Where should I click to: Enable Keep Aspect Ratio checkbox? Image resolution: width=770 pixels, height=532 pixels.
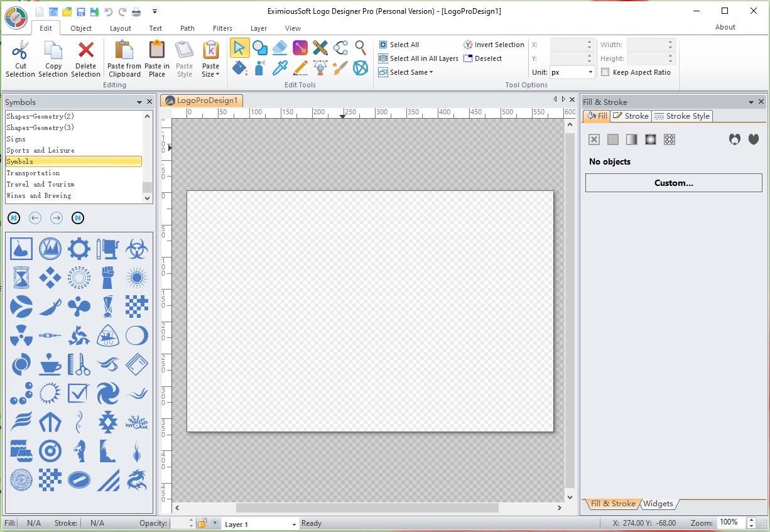click(605, 72)
